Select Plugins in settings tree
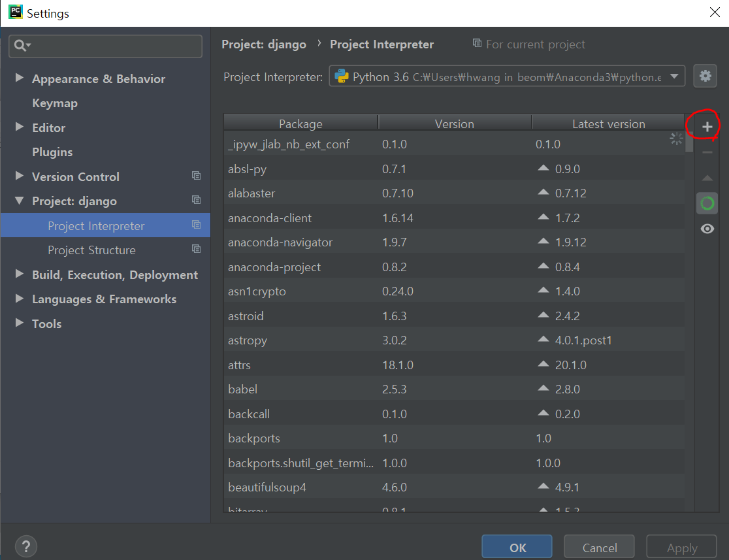Image resolution: width=729 pixels, height=560 pixels. (x=52, y=152)
